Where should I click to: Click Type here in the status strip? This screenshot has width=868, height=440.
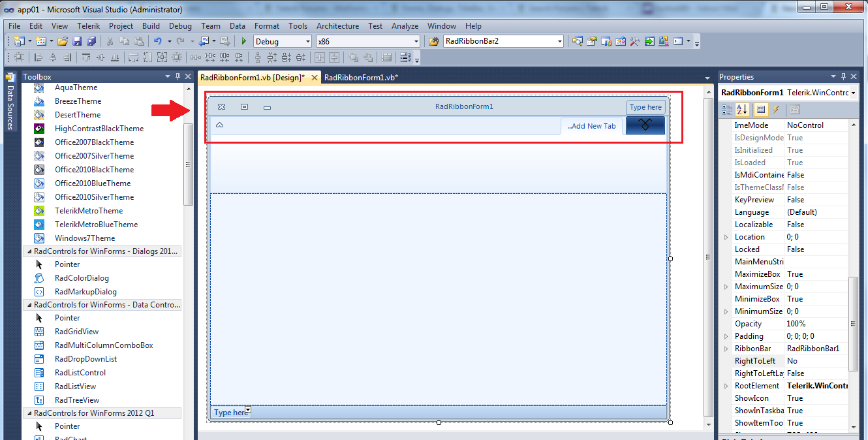231,413
